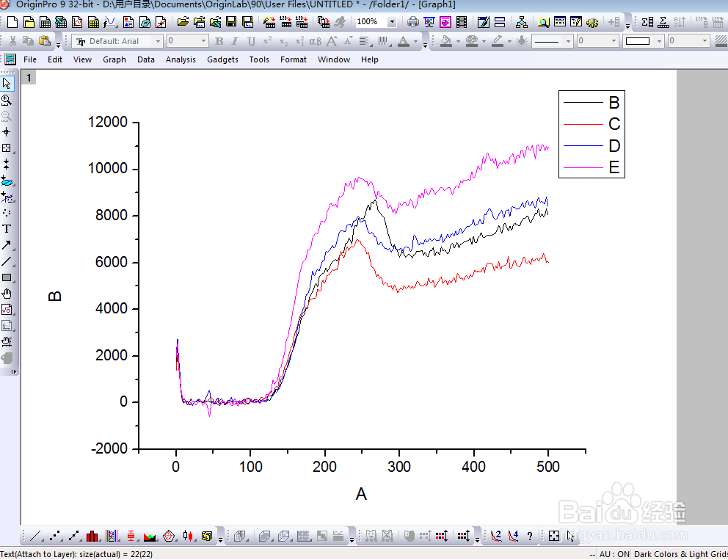Toggle Bold text formatting

219,41
